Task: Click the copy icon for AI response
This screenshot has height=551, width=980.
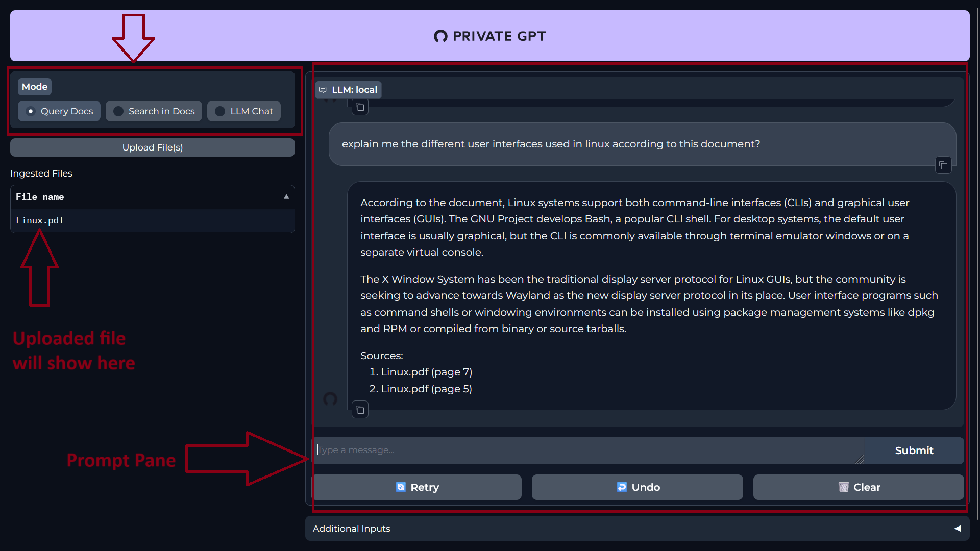Action: point(360,410)
